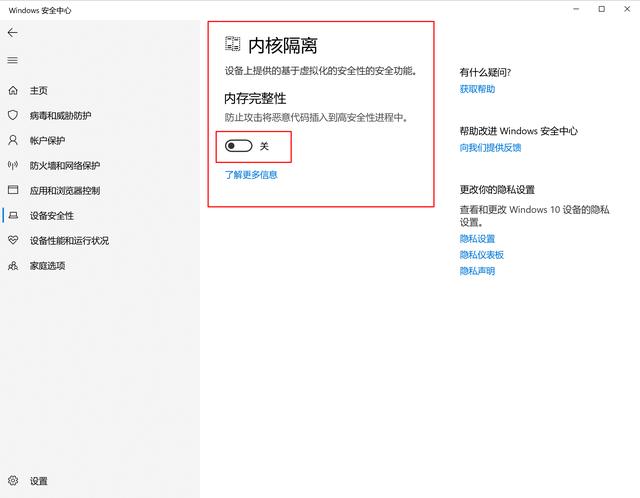The height and width of the screenshot is (498, 640).
Task: Click the 更改你的隐私设置 heading
Action: click(497, 190)
